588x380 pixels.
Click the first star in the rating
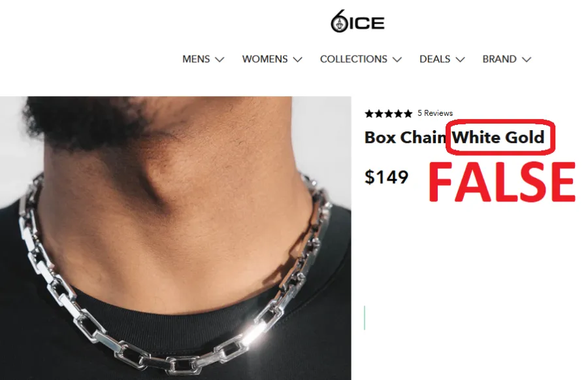369,113
